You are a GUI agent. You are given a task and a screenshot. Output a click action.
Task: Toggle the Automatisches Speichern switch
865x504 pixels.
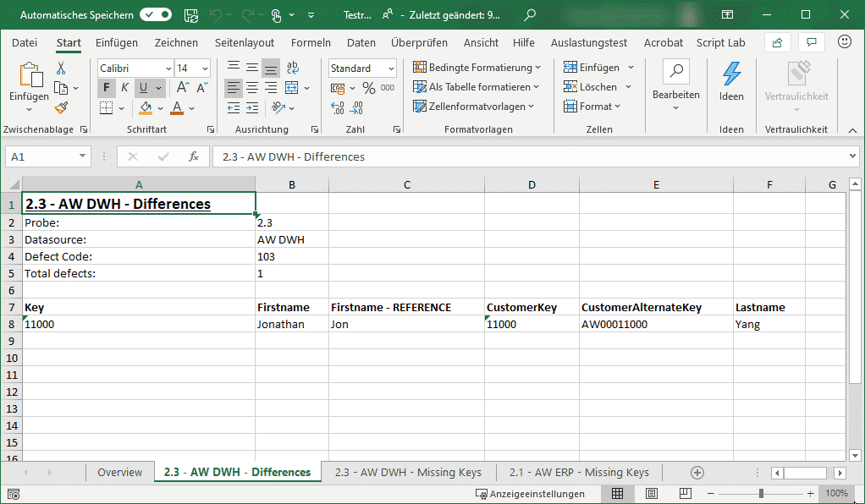[x=156, y=14]
